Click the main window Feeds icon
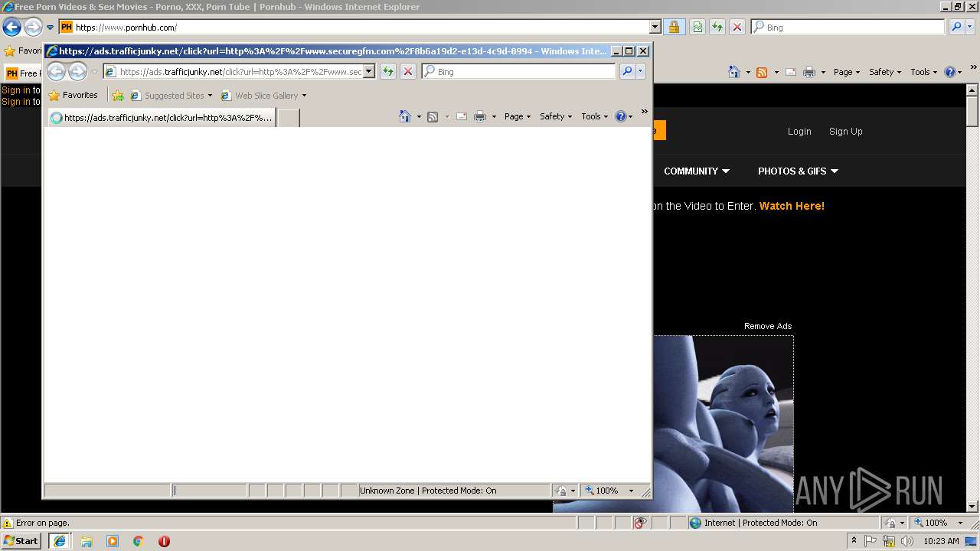Screen dimensions: 980x551 (x=762, y=72)
